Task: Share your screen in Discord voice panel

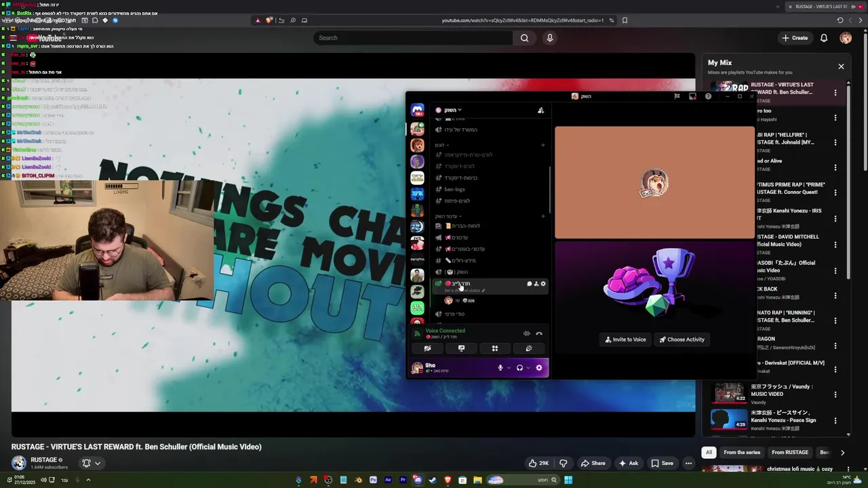Action: click(x=461, y=348)
